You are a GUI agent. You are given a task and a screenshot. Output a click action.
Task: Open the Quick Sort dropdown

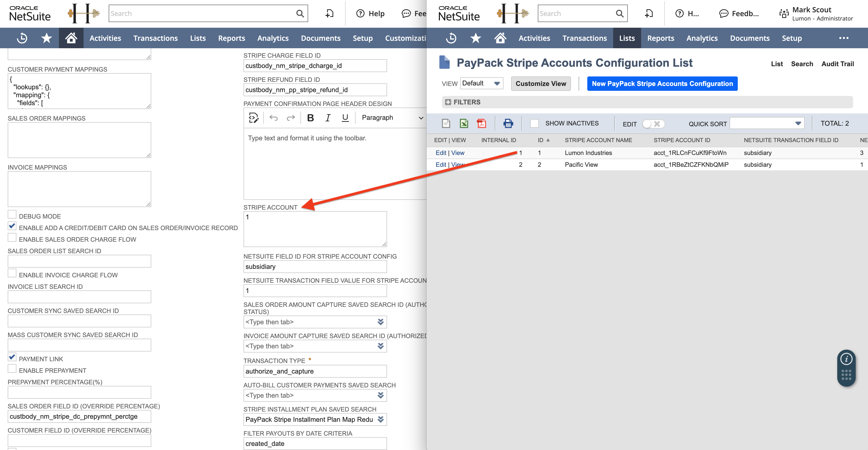766,123
